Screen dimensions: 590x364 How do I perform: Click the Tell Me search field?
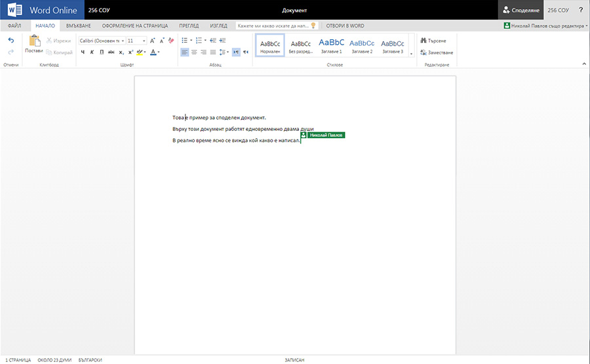pyautogui.click(x=277, y=26)
